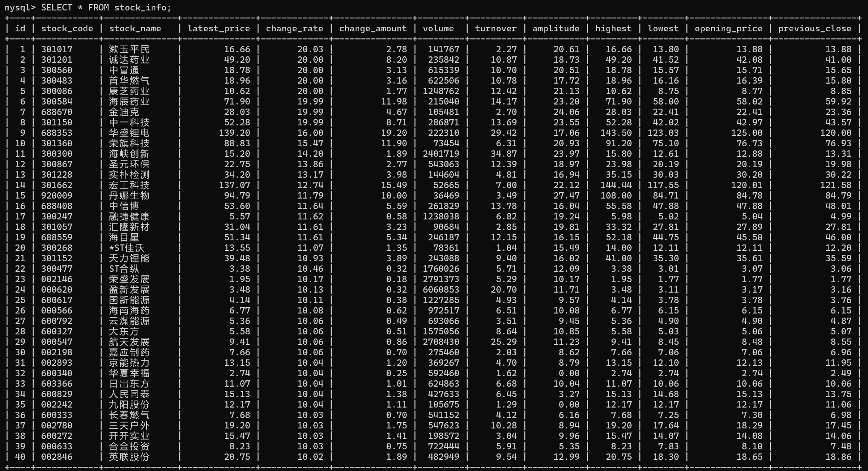Click highest value 144.44
The height and width of the screenshot is (471, 868).
click(616, 185)
